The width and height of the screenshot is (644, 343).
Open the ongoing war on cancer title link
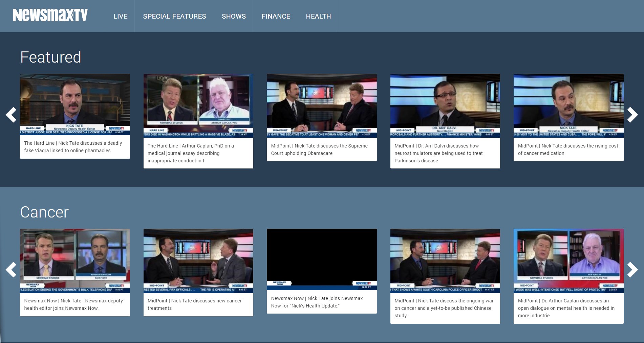coord(444,308)
